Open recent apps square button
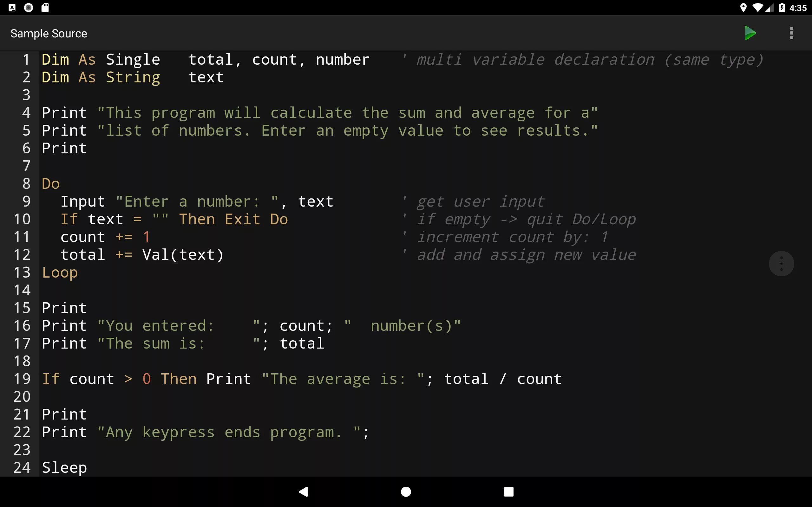 508,491
